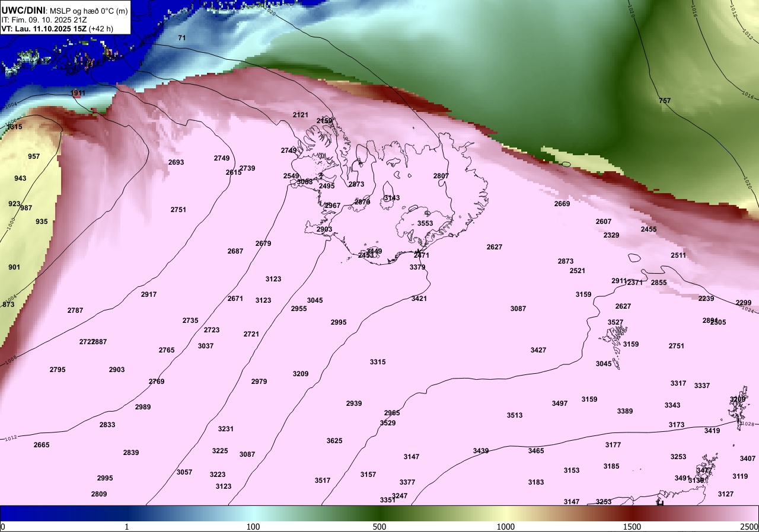Viewport: 759px width, 532px height.
Task: Click the value 3497
Action: coord(560,403)
